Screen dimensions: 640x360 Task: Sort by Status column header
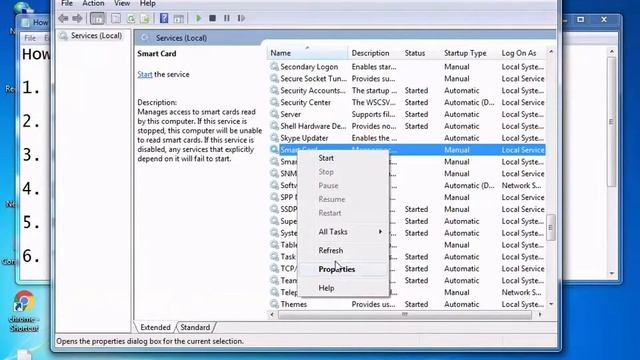(420, 53)
